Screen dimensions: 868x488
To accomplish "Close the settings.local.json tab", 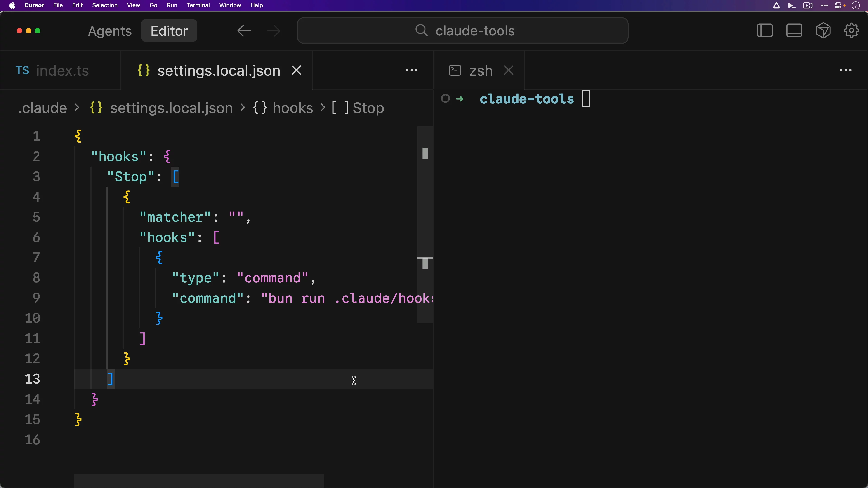I will [296, 70].
